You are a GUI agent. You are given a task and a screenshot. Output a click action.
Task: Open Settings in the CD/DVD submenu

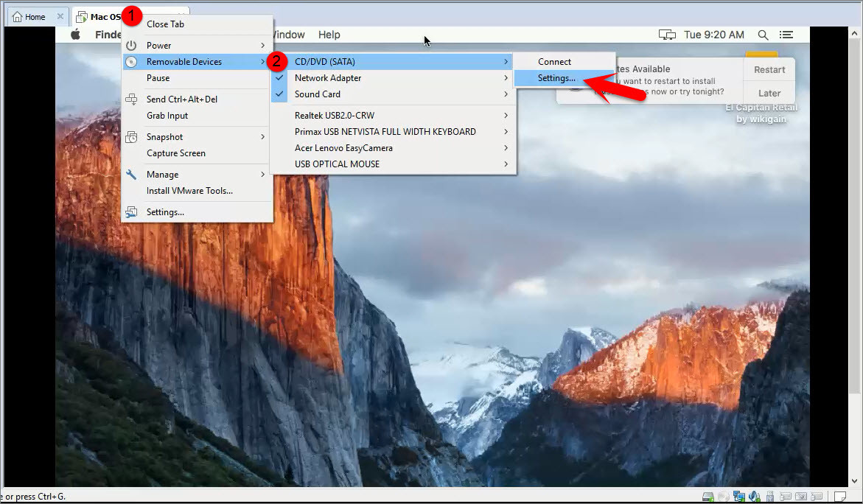(565, 78)
